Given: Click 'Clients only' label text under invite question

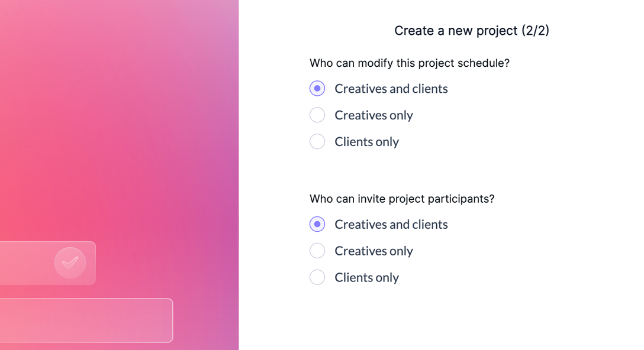Looking at the screenshot, I should 366,278.
